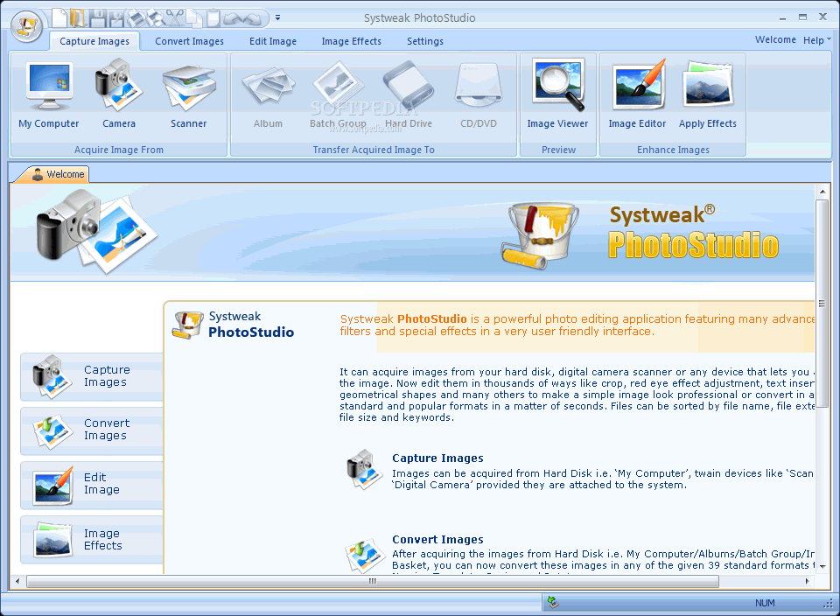Image resolution: width=840 pixels, height=616 pixels.
Task: Transfer acquired image to Batch Group
Action: tap(338, 94)
